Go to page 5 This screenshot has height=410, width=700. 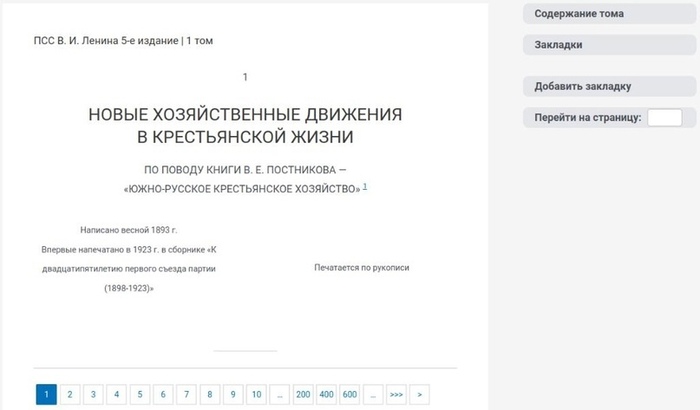(x=140, y=394)
